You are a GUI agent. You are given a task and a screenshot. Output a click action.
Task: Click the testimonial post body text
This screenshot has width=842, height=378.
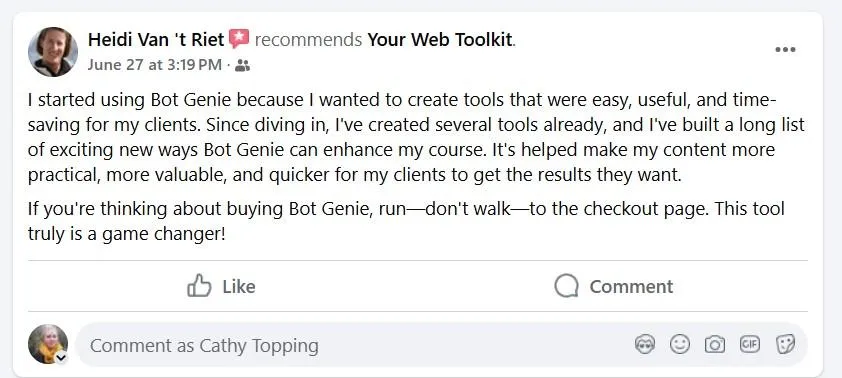tap(417, 167)
